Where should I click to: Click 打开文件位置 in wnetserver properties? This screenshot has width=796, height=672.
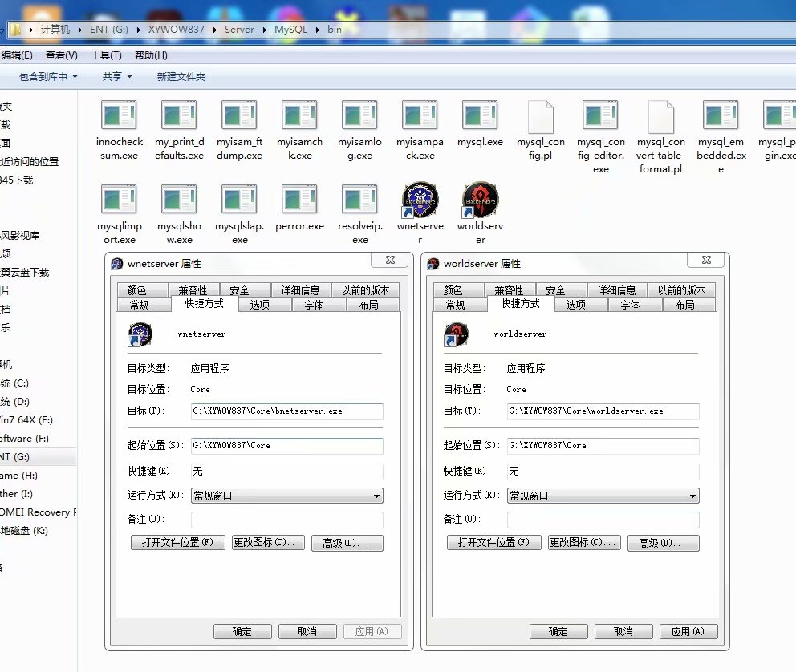pyautogui.click(x=177, y=543)
